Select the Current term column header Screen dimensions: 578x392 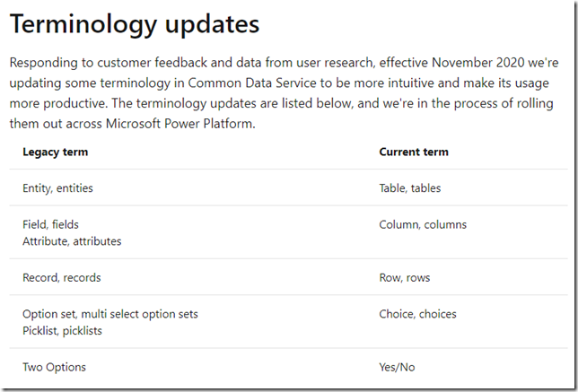414,152
